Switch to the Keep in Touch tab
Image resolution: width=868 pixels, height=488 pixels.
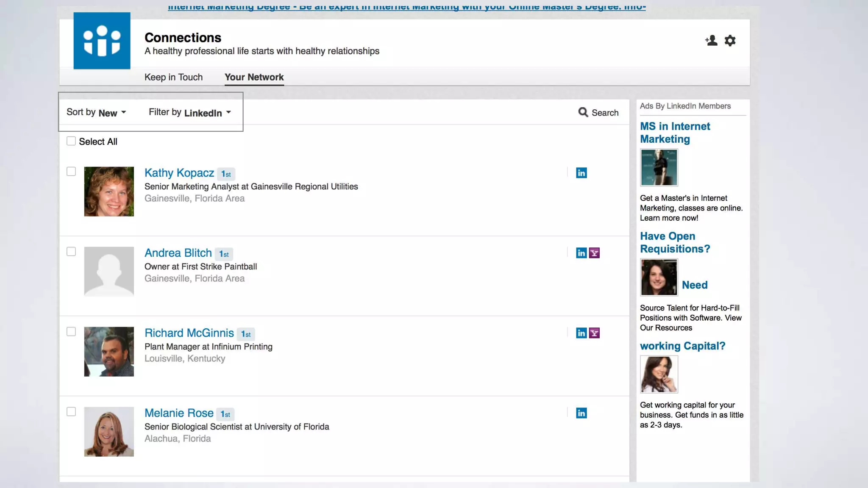point(173,77)
